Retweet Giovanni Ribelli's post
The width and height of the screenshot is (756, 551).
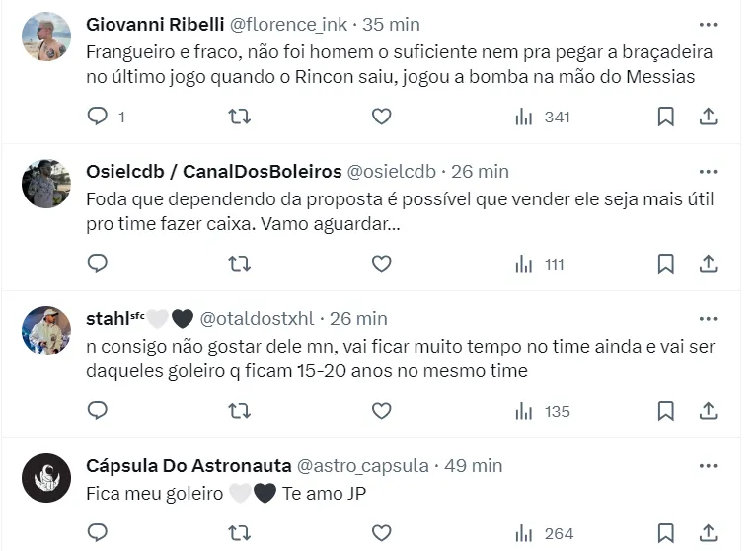point(239,117)
